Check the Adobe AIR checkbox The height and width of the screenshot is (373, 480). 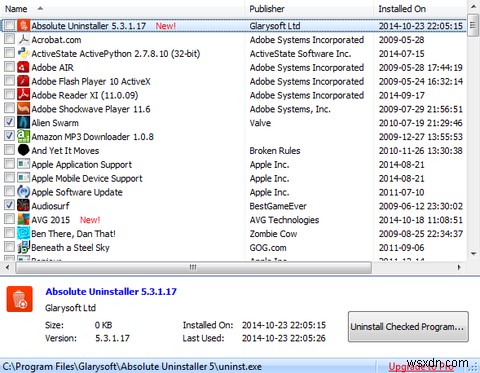[9, 67]
